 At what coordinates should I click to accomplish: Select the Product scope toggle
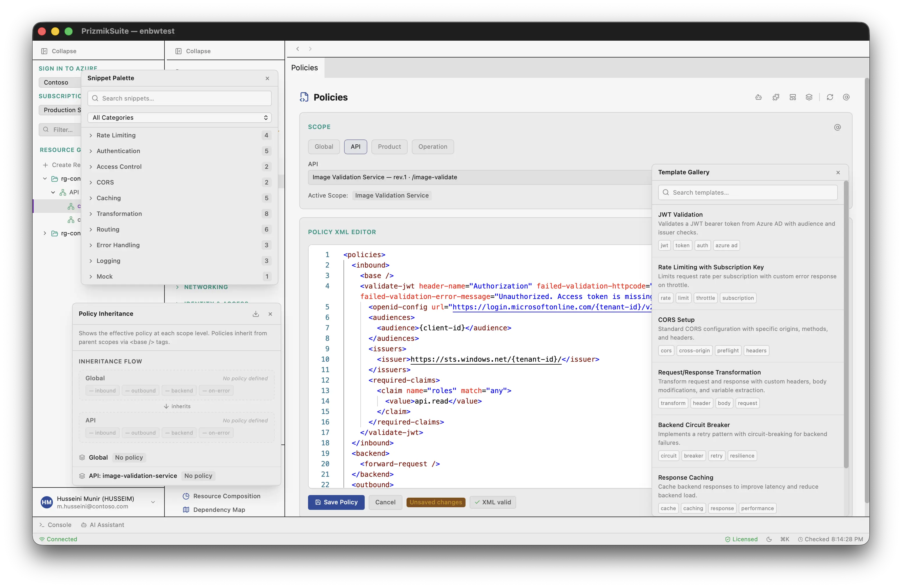(x=389, y=147)
